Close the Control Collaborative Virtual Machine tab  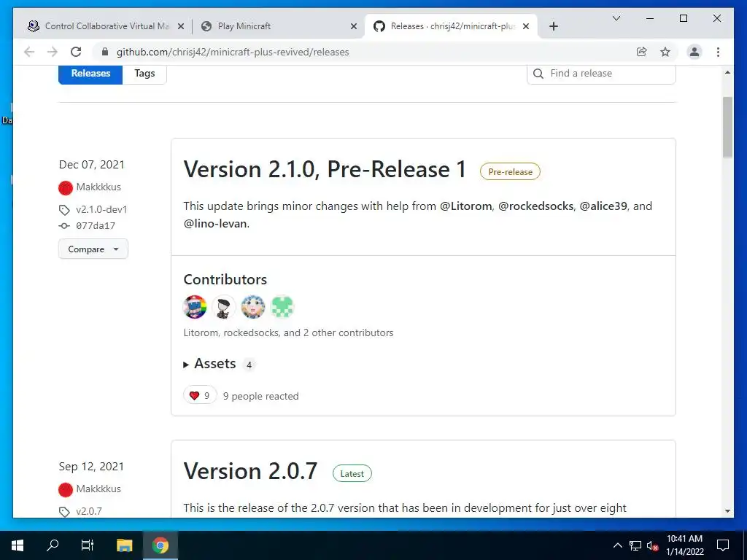(181, 26)
